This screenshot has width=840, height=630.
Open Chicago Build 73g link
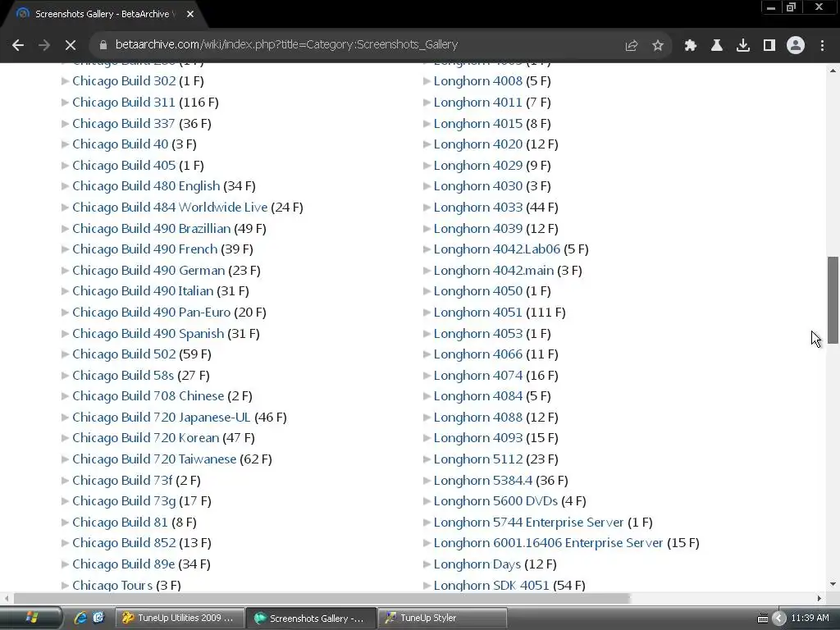pyautogui.click(x=124, y=501)
